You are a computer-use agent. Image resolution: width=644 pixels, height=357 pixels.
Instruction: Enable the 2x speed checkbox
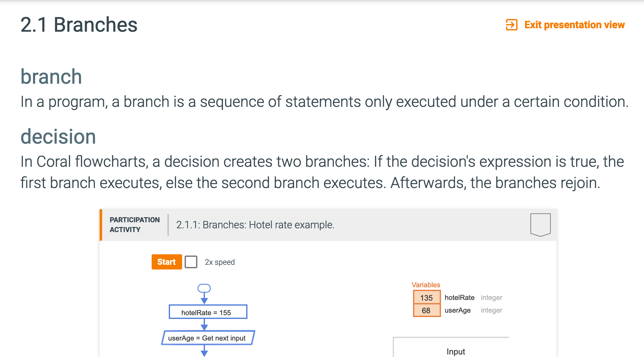tap(191, 262)
